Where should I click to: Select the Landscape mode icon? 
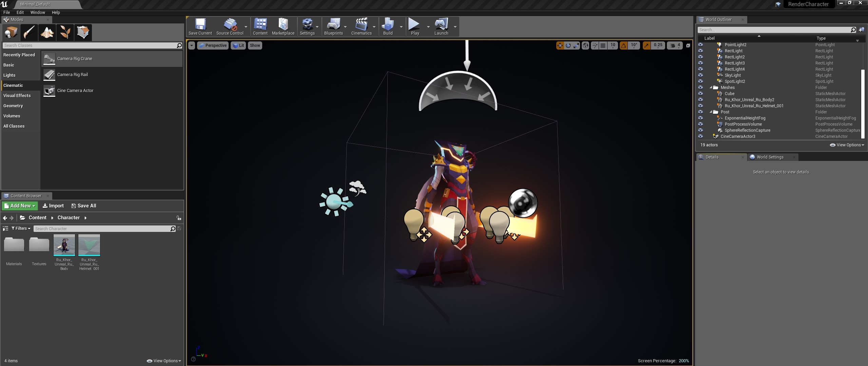point(47,33)
